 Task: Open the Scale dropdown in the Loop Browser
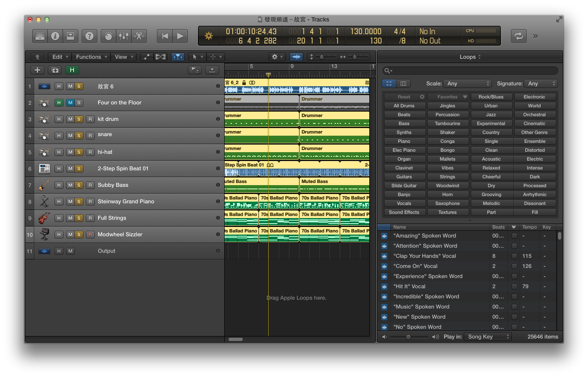click(467, 83)
